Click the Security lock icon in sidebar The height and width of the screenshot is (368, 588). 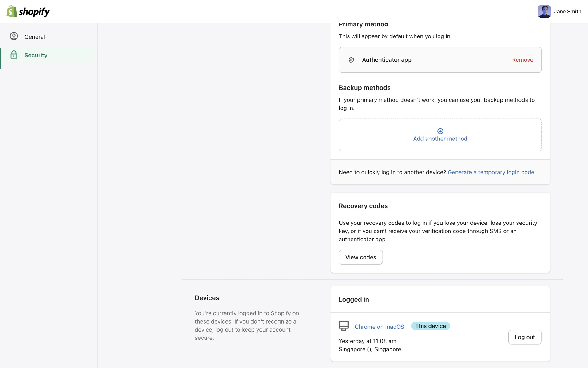click(14, 55)
